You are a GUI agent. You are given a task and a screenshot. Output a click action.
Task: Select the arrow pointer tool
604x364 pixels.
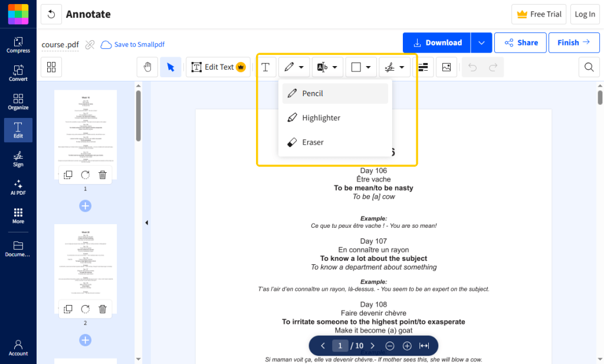click(x=170, y=67)
